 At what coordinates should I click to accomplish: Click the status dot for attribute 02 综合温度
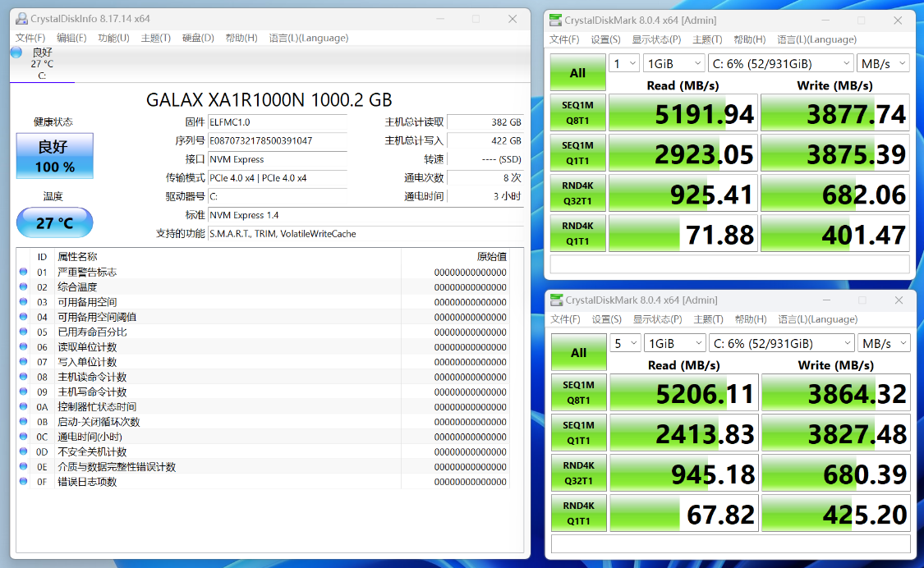[x=24, y=287]
